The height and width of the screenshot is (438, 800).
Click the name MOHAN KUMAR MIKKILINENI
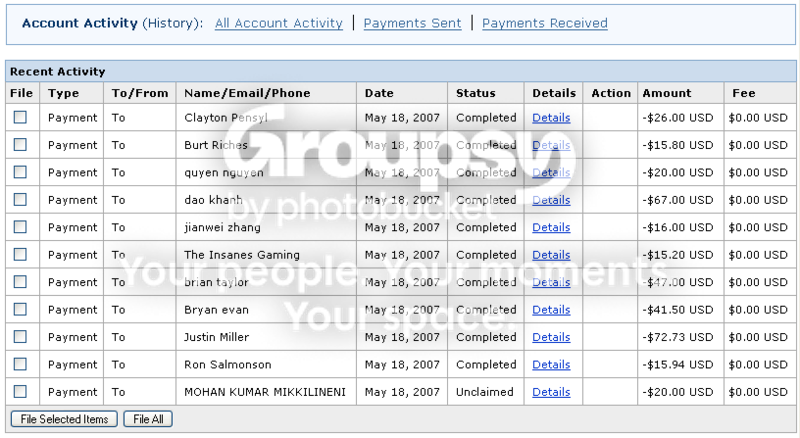point(265,392)
